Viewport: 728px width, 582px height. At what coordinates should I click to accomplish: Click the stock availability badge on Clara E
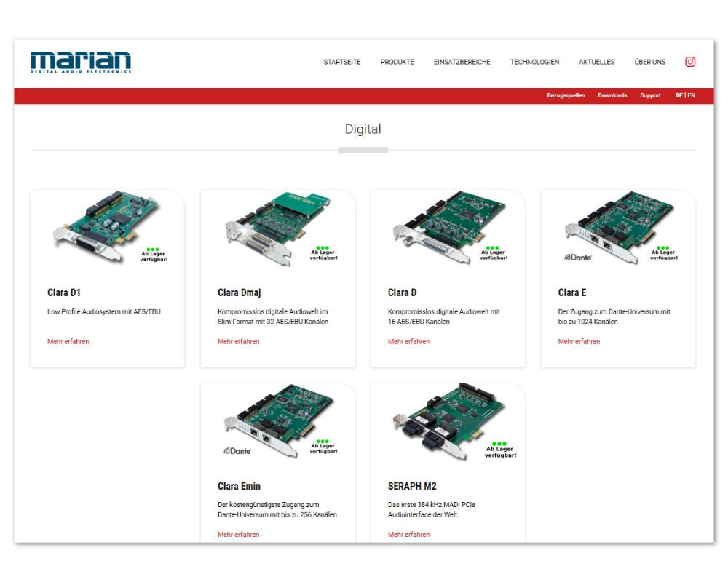coord(664,253)
